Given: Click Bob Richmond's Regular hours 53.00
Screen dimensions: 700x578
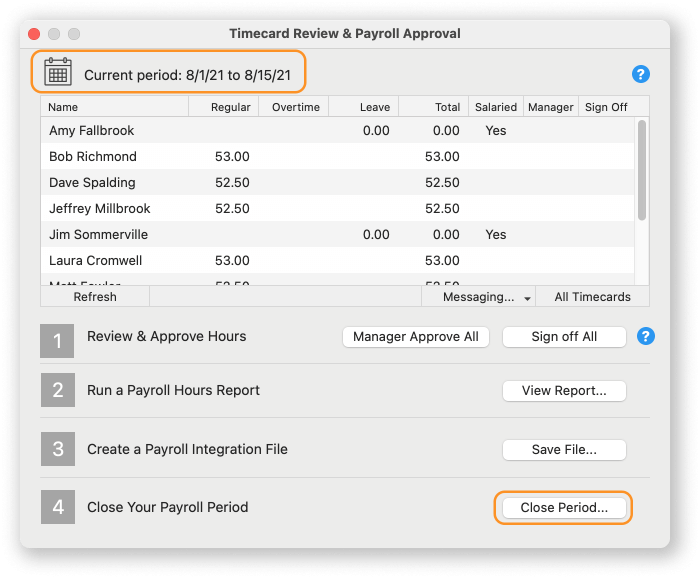Looking at the screenshot, I should [x=232, y=157].
